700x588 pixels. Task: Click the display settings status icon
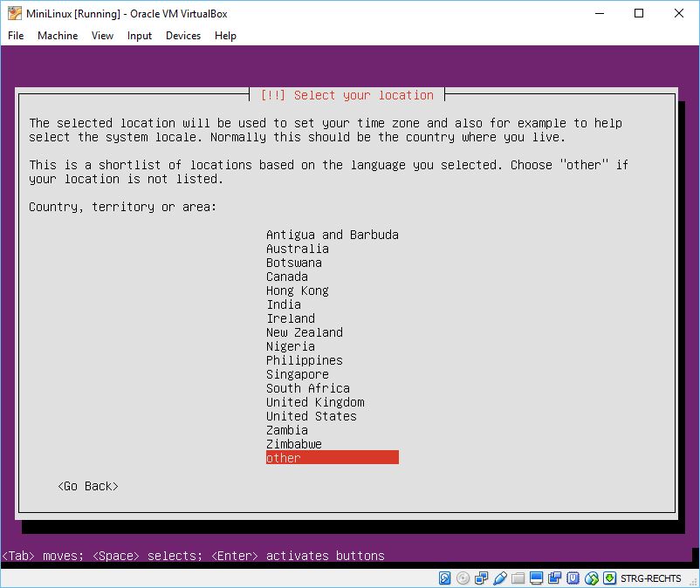click(x=537, y=578)
